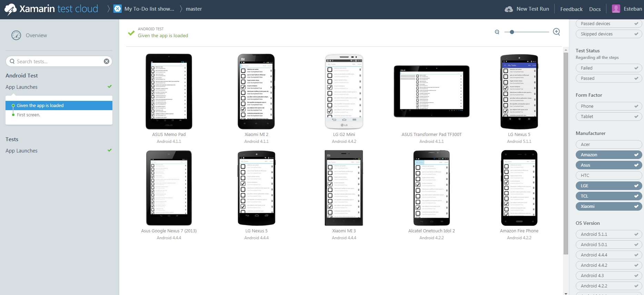Click the zoom in magnifier icon
This screenshot has width=644, height=295.
(x=556, y=32)
